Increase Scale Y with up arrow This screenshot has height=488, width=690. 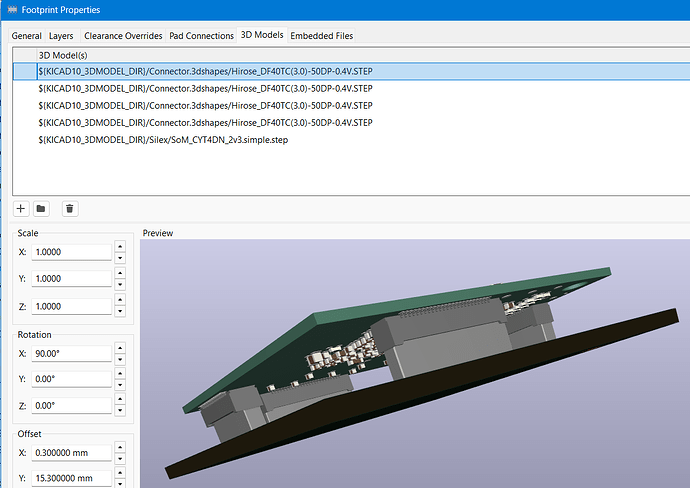[x=120, y=273]
